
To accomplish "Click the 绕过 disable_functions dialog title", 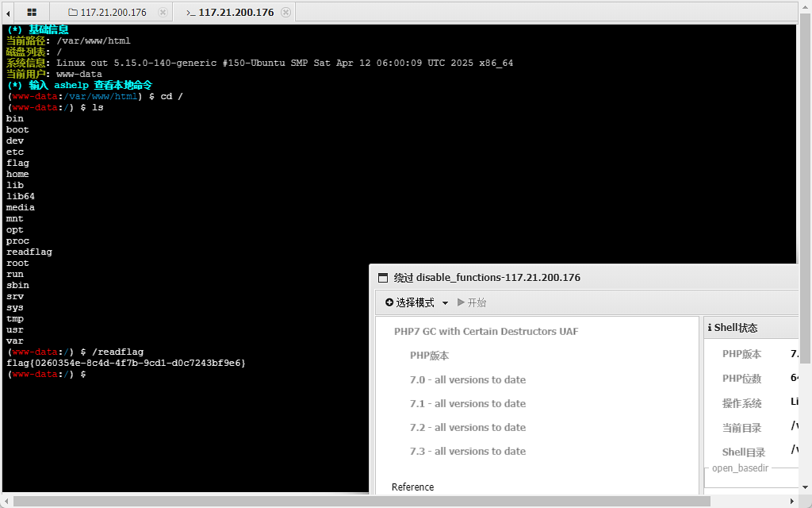I will [x=487, y=277].
